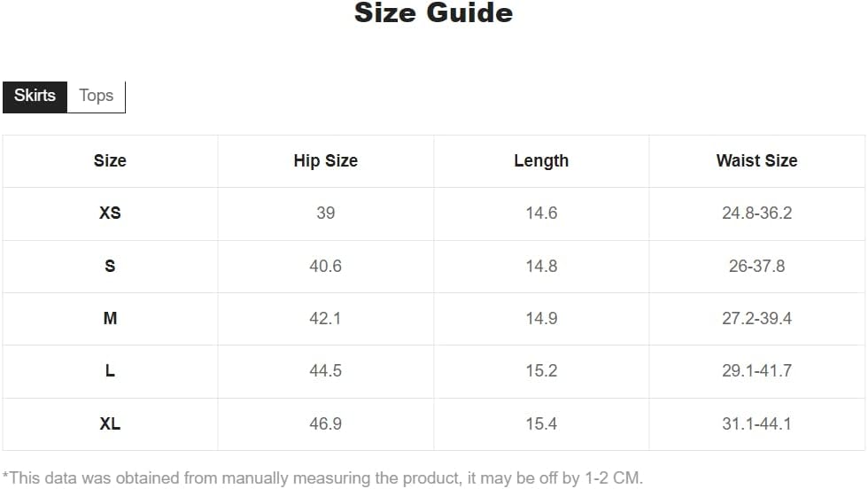Click hip size value 40.6
868x489 pixels.
326,266
